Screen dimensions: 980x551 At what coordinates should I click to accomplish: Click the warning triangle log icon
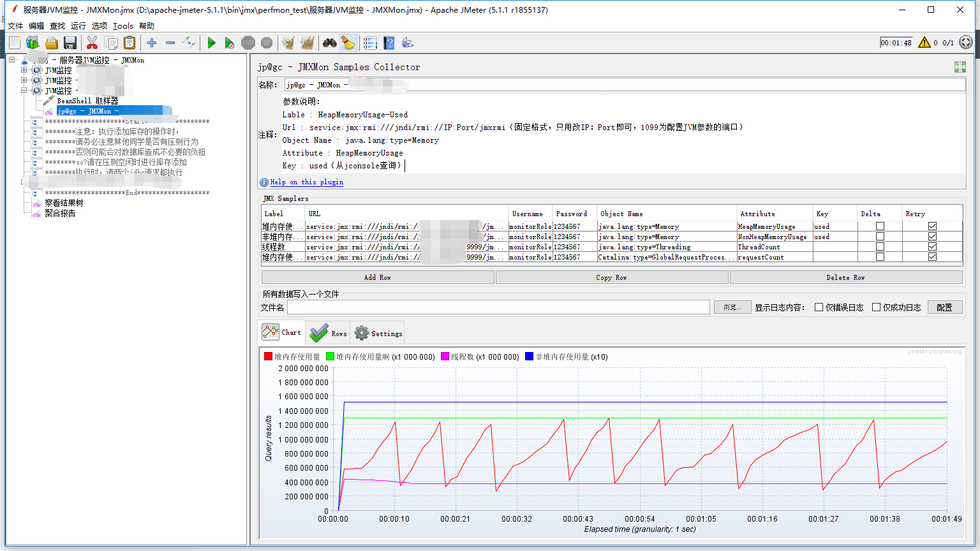tap(924, 43)
